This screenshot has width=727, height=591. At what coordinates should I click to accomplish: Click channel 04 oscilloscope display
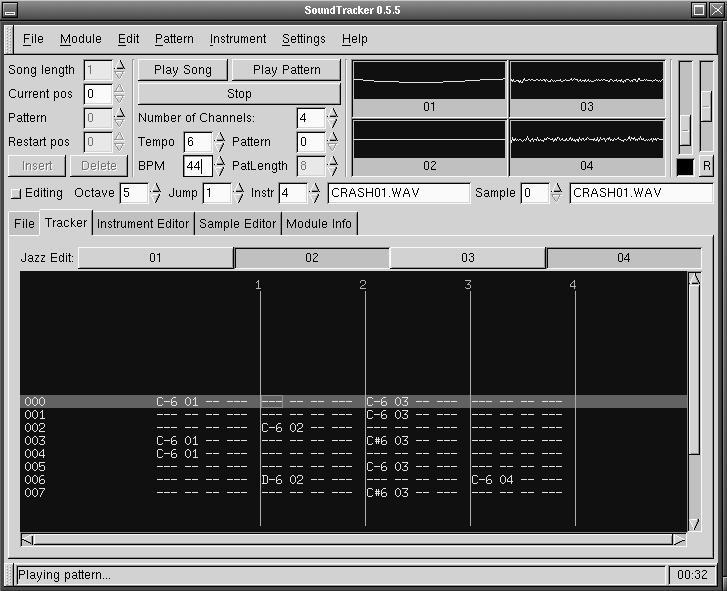pos(587,139)
